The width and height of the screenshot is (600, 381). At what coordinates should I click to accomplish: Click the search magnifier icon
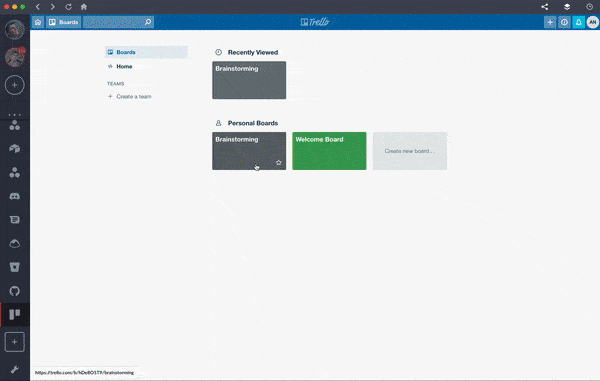148,22
